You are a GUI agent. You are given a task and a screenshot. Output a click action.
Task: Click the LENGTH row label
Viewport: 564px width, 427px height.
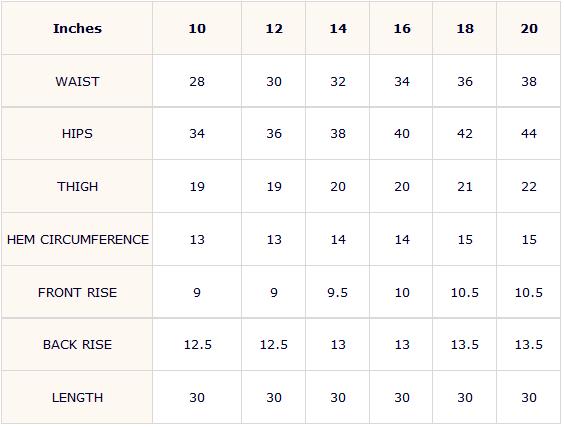click(77, 398)
